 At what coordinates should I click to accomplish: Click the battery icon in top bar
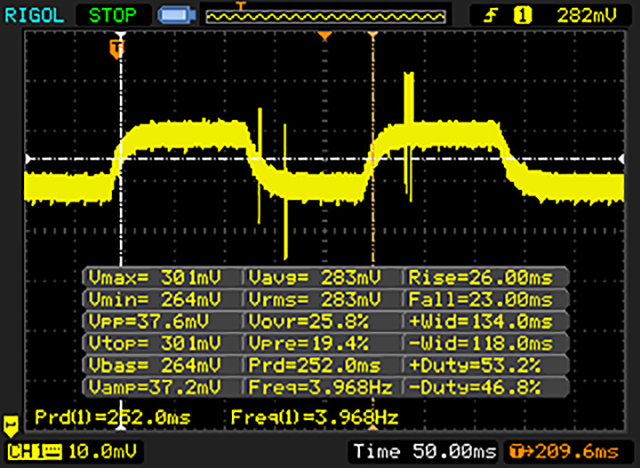[x=177, y=16]
